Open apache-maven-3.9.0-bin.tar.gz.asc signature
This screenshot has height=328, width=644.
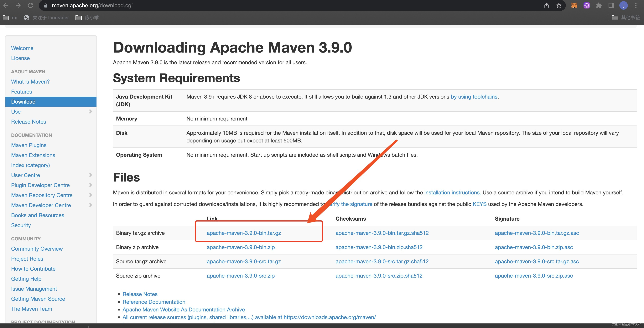(537, 233)
